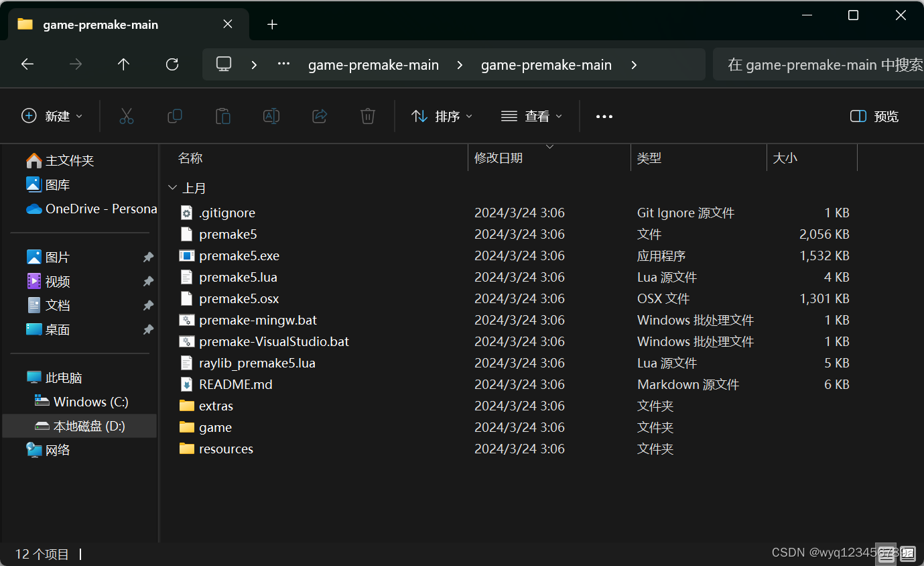The width and height of the screenshot is (924, 566).
Task: Click the Copy icon in toolbar
Action: [x=174, y=116]
